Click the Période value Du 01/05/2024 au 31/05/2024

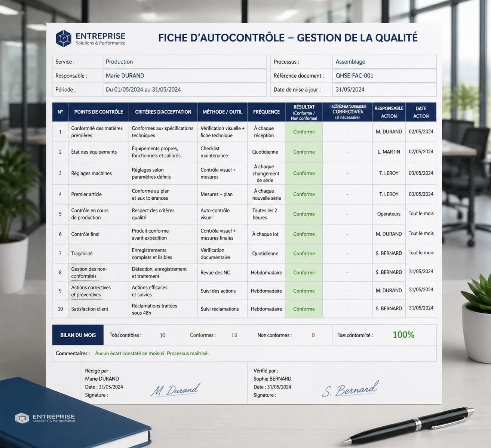[x=143, y=90]
